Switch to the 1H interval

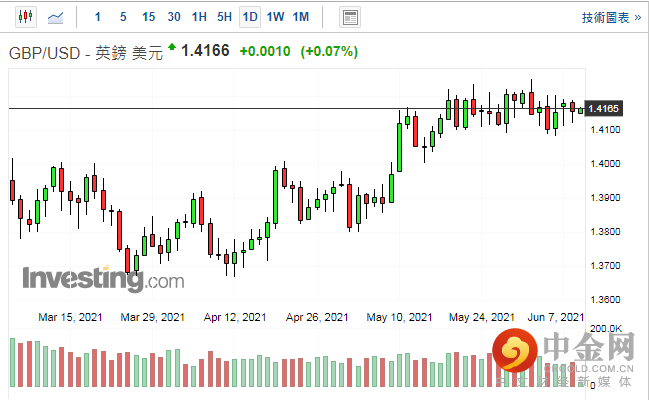tap(199, 17)
